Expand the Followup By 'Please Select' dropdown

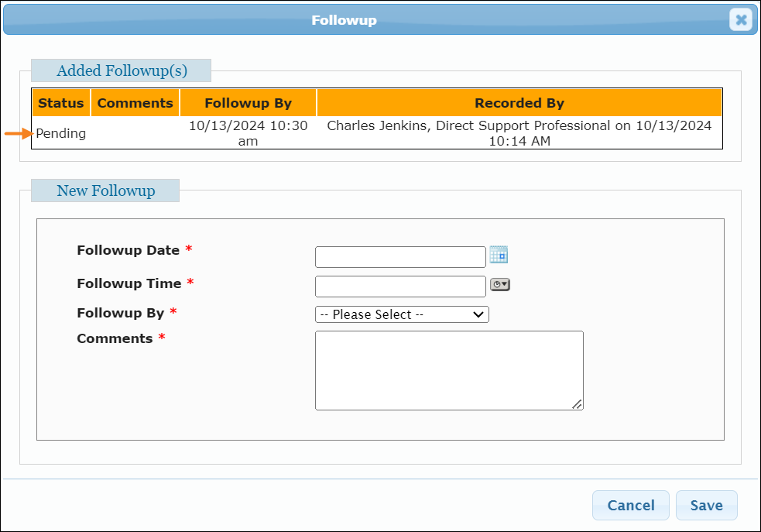pyautogui.click(x=402, y=314)
